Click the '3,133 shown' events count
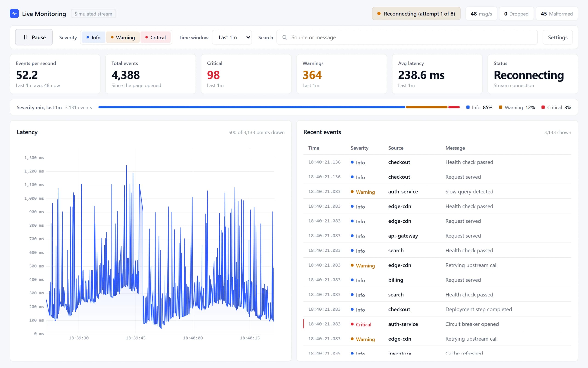The image size is (588, 368). coord(557,132)
